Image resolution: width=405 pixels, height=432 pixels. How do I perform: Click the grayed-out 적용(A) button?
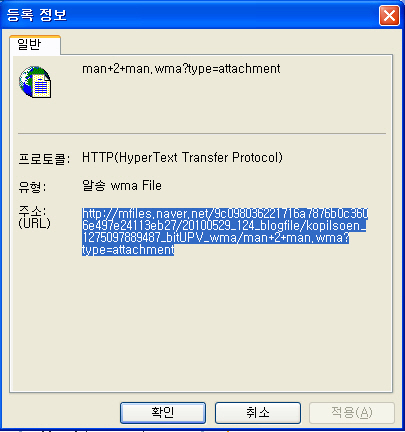(352, 413)
